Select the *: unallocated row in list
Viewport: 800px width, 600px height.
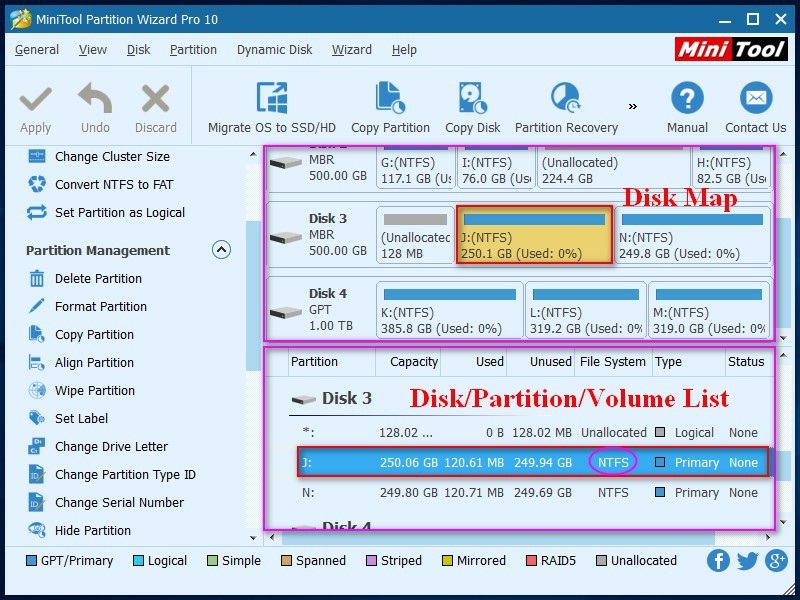534,433
